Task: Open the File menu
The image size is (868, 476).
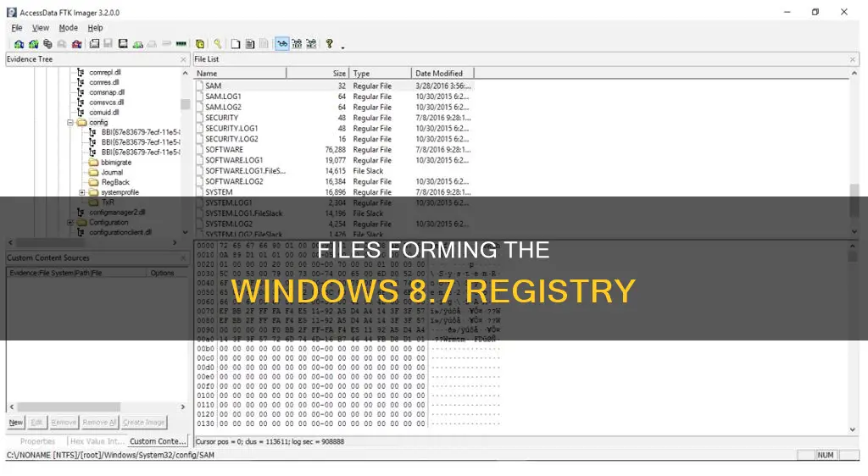Action: [17, 28]
